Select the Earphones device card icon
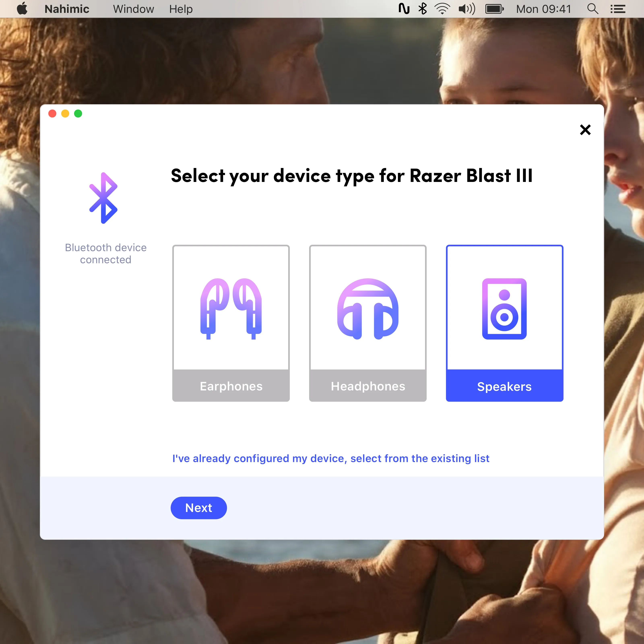Screen dimensions: 644x644 [231, 308]
